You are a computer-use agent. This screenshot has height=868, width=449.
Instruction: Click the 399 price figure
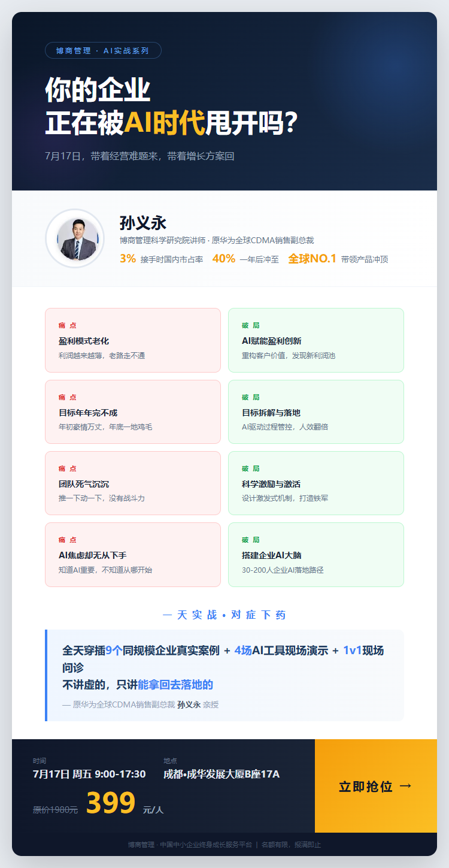point(111,803)
